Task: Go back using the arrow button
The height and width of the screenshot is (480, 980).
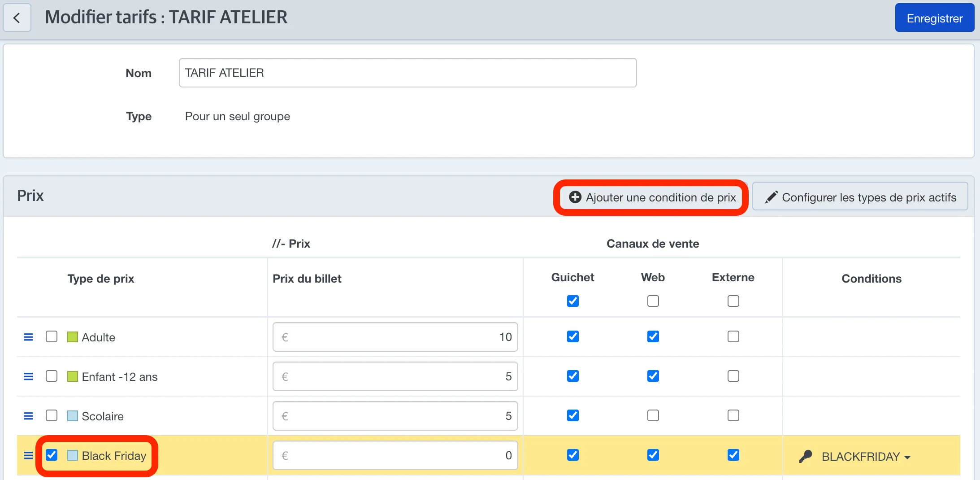Action: tap(17, 18)
